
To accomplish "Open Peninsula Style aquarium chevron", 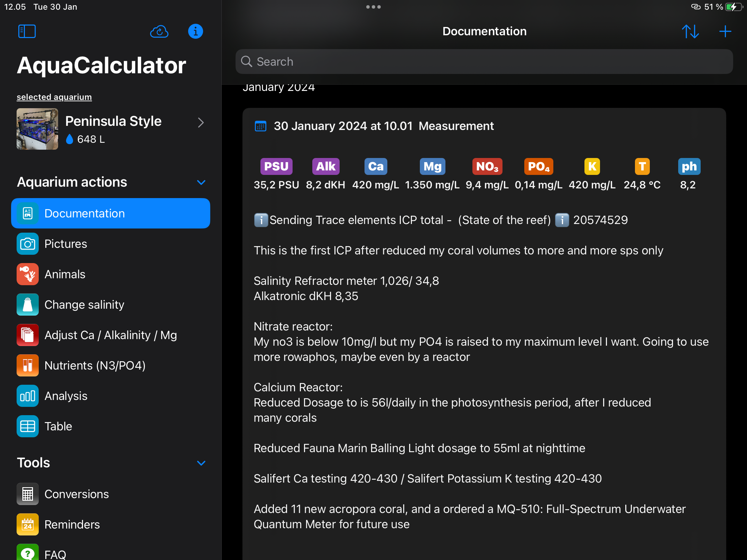I will pyautogui.click(x=201, y=123).
